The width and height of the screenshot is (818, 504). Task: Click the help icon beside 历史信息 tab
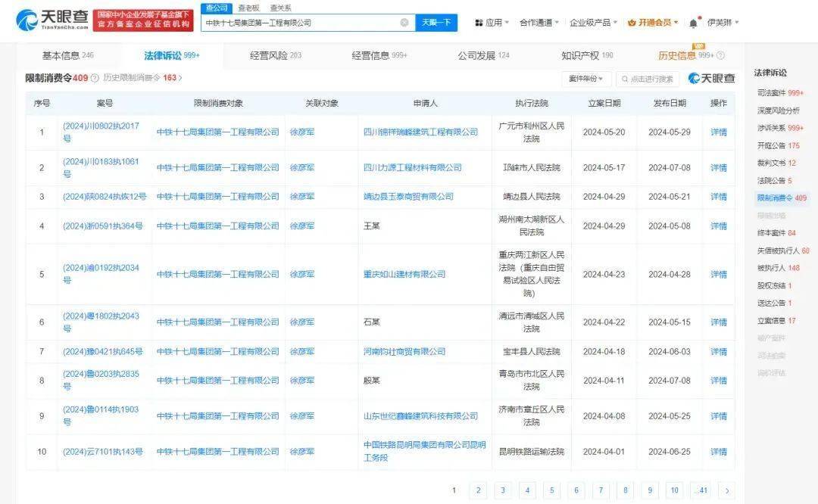[x=720, y=55]
